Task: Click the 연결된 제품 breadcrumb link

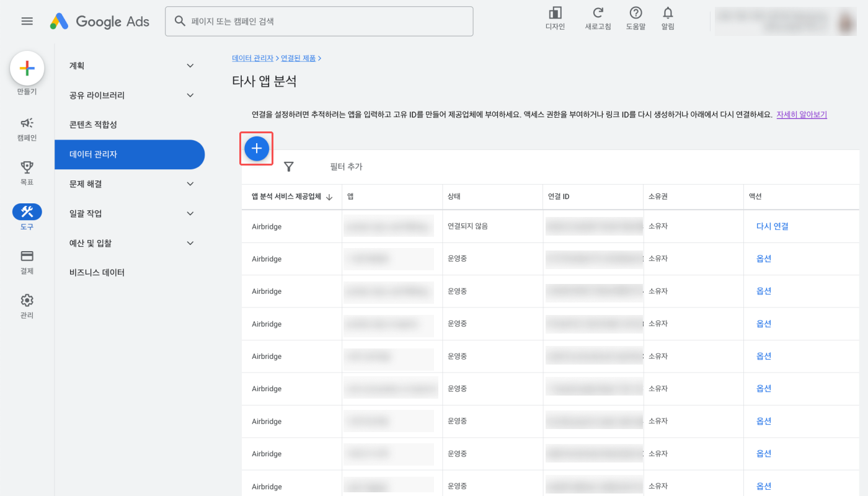Action: coord(298,58)
